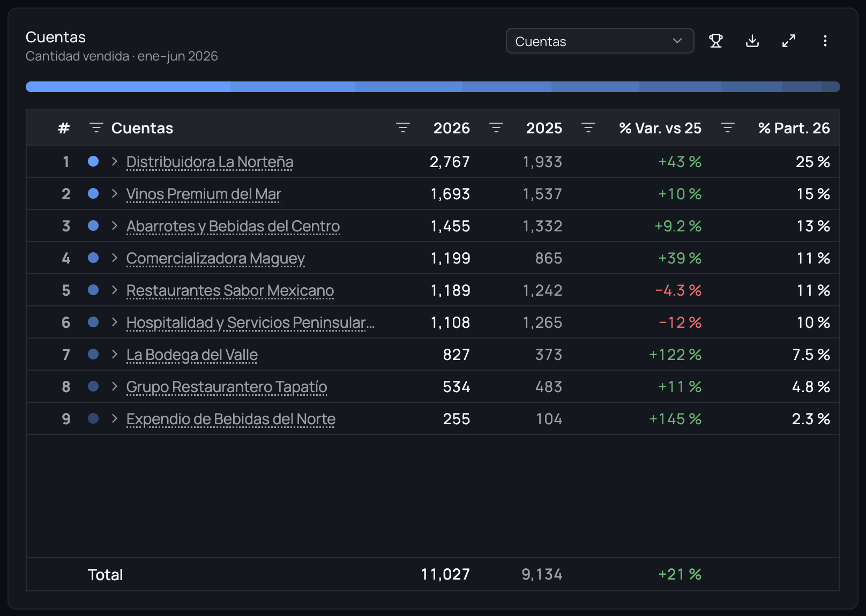The image size is (866, 616).
Task: Open Distribuidora La Norteña link
Action: (210, 162)
